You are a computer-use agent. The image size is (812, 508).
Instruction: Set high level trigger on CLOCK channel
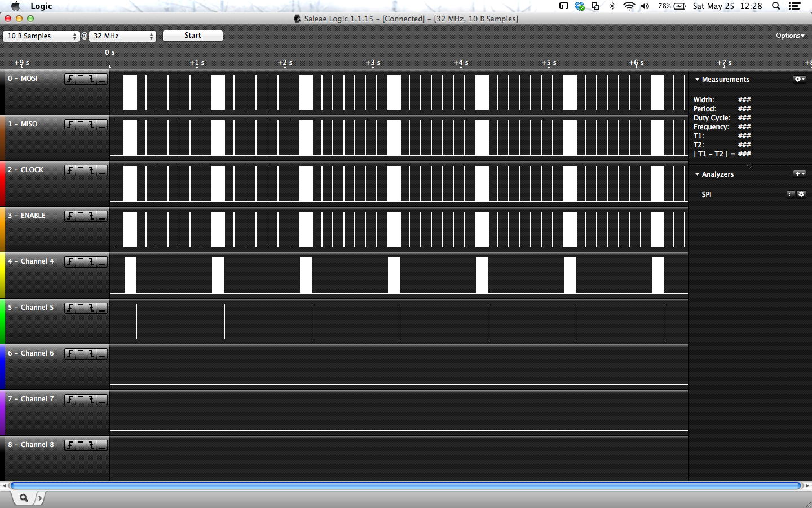pos(81,170)
